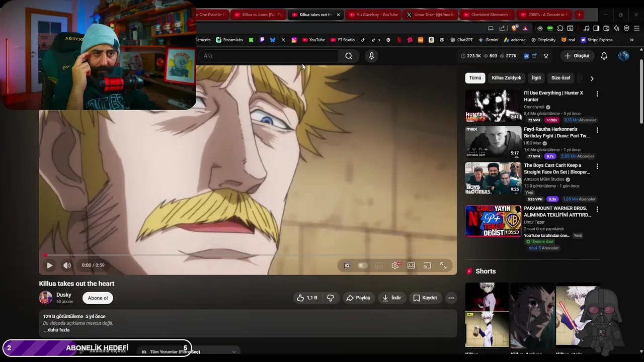The height and width of the screenshot is (362, 644).
Task: Open I'll Use Everything video thumbnail
Action: (x=493, y=106)
